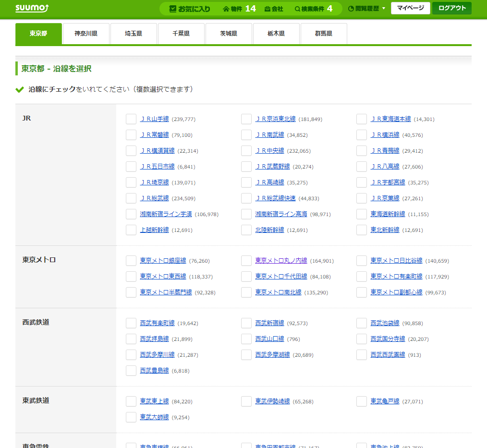
Task: Check the ＪＲ東海道本線 checkbox
Action: tap(362, 119)
